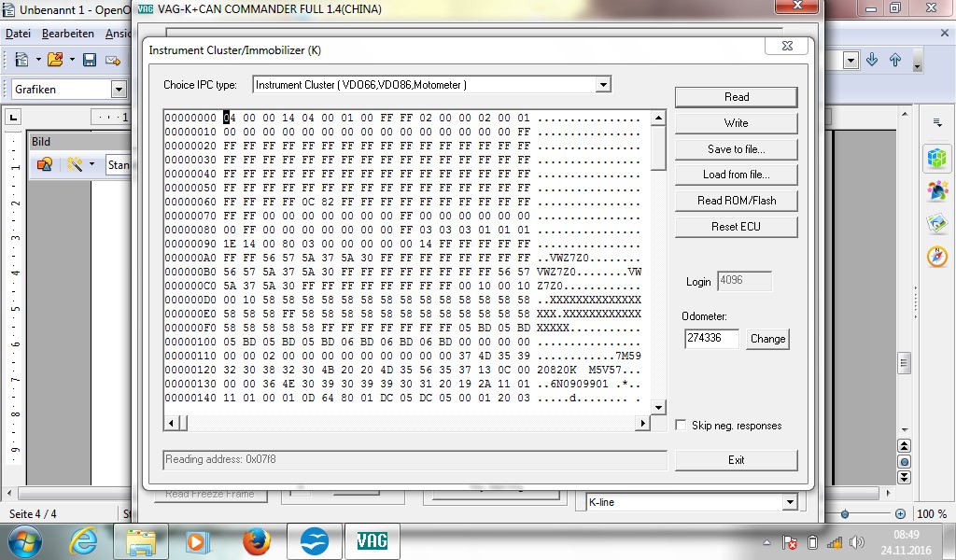This screenshot has height=560, width=956.
Task: Click the hex view scroll down arrow
Action: [x=658, y=407]
